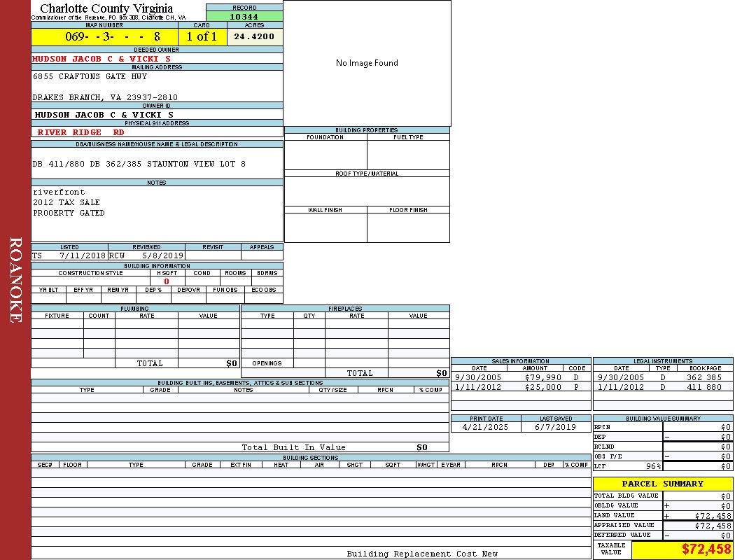Select the 1/11/2012 sales information row date
This screenshot has height=560, width=735.
click(478, 387)
